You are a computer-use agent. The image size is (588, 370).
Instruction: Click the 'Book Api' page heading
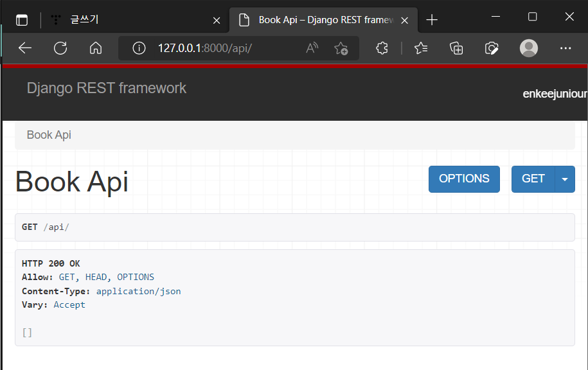tap(71, 182)
